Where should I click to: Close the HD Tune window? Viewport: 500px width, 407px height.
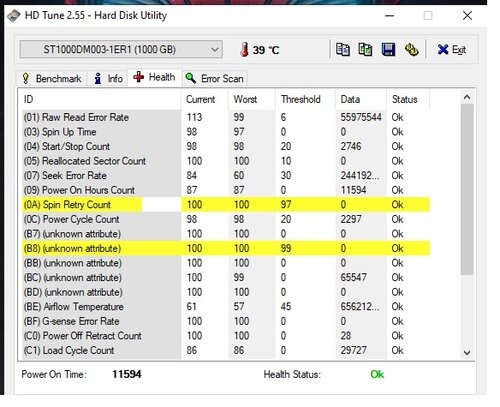(x=467, y=16)
